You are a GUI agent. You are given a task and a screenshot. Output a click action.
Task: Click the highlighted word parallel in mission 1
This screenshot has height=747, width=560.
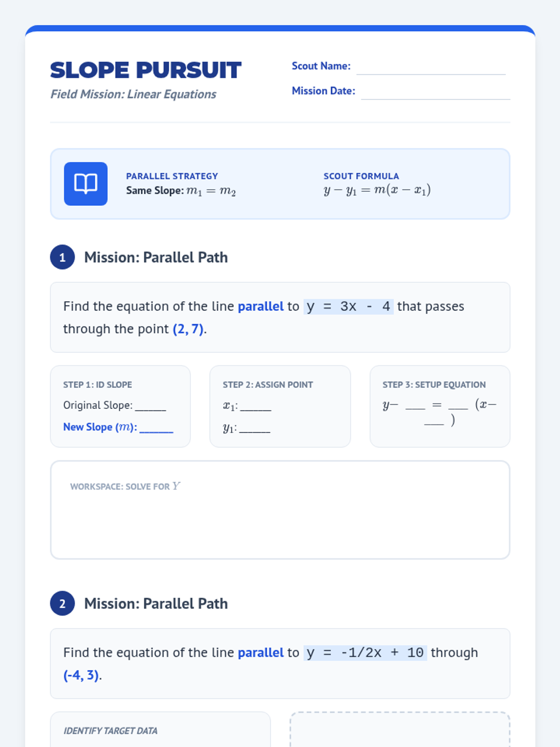click(x=260, y=306)
